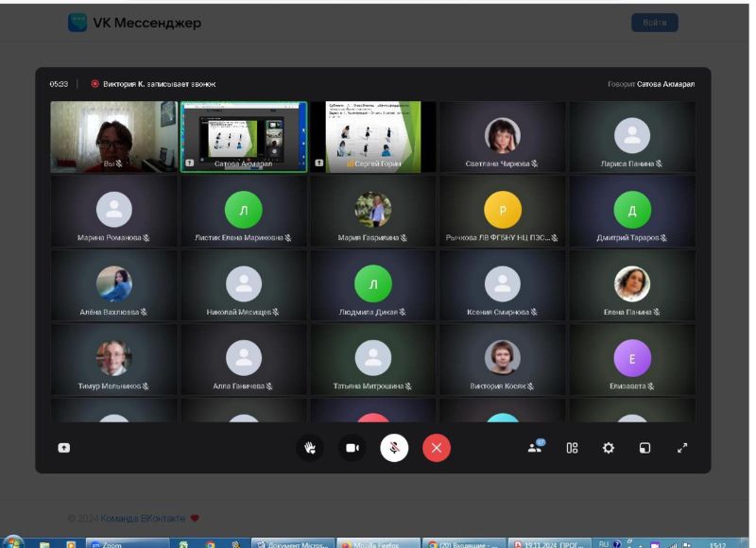756x548 pixels.
Task: Toggle the camera on or off
Action: 352,448
